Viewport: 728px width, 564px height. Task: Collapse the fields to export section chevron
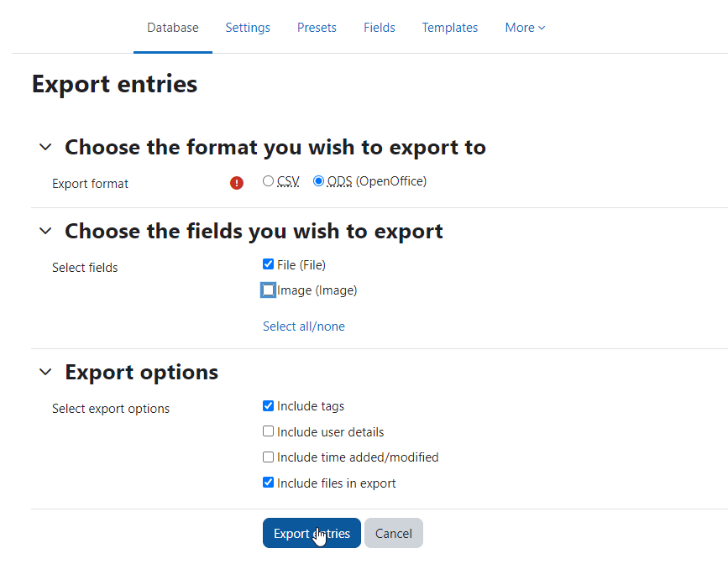(x=45, y=231)
